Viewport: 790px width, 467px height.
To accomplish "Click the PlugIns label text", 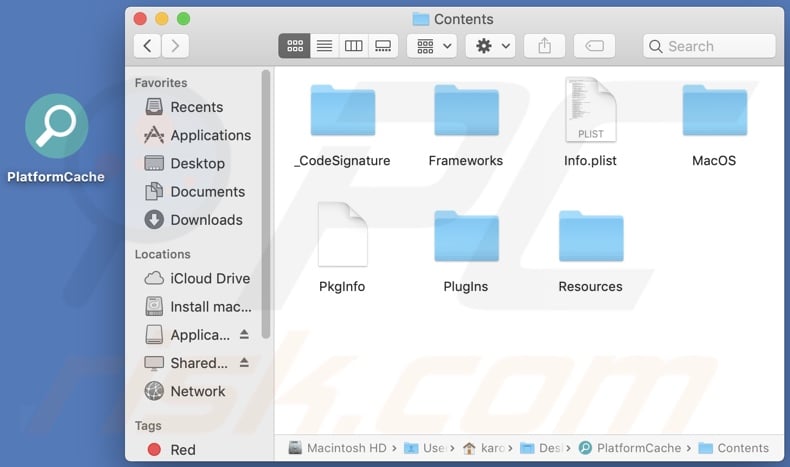I will (x=466, y=287).
